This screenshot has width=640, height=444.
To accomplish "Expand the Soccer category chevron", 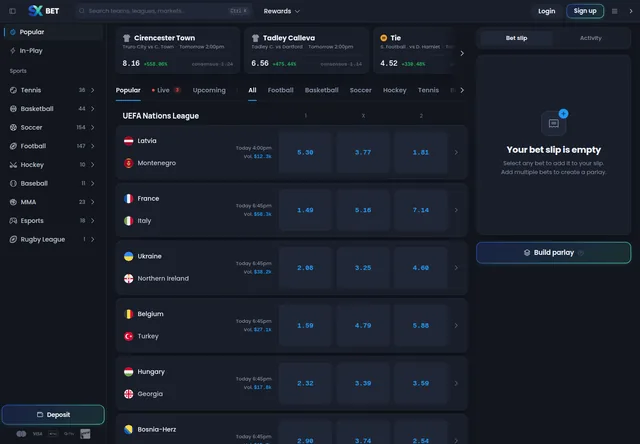I will tap(93, 127).
